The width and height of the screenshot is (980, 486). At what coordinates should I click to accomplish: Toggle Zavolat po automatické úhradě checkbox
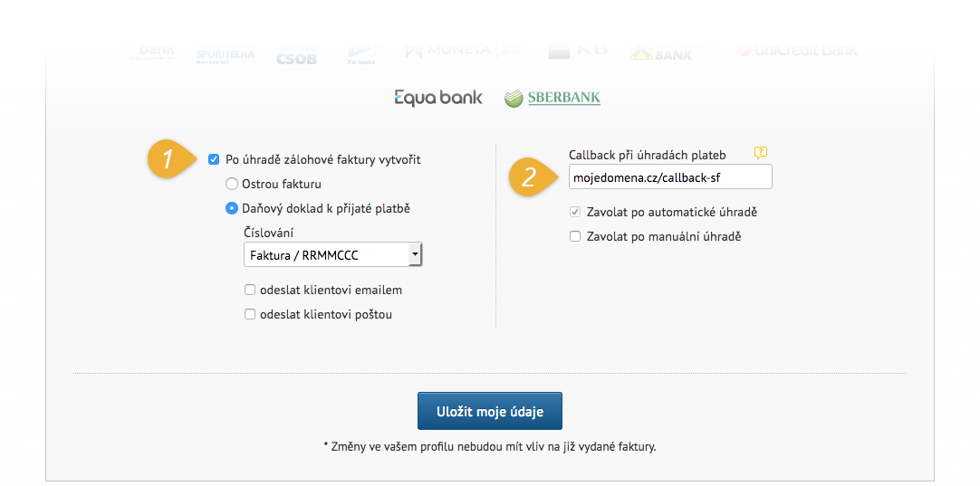click(575, 213)
